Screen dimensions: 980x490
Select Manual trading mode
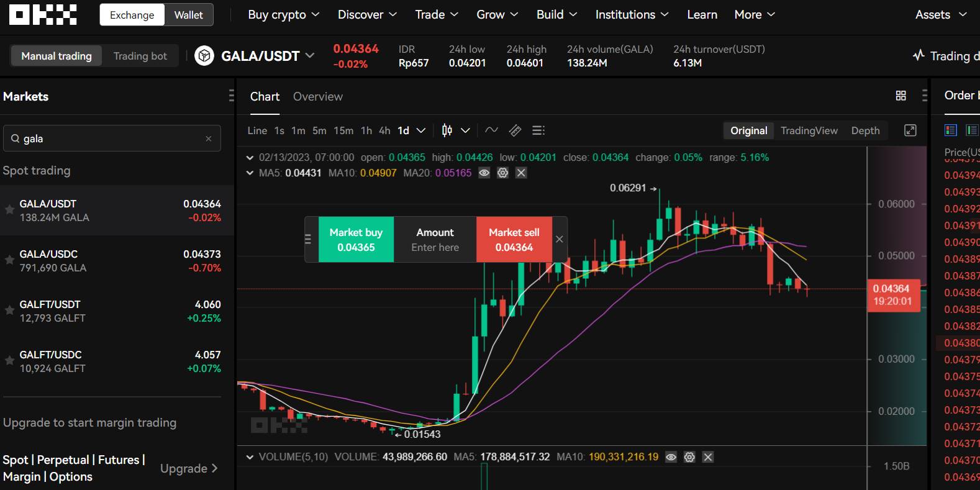pyautogui.click(x=57, y=56)
